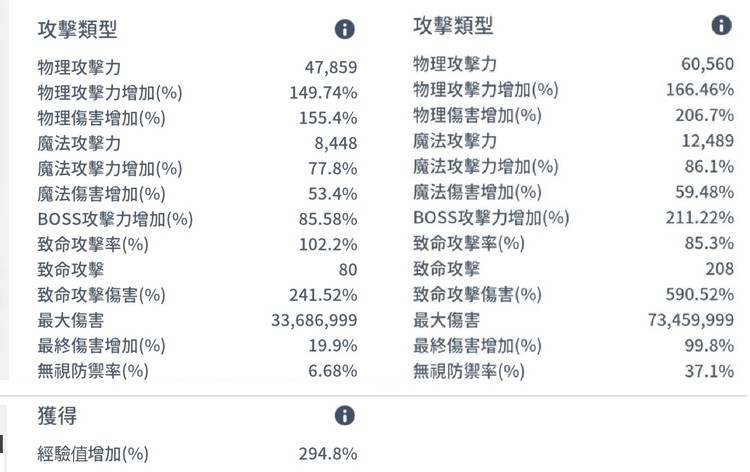Image resolution: width=750 pixels, height=472 pixels.
Task: Select the left 攻擊類型 section title
Action: click(77, 29)
